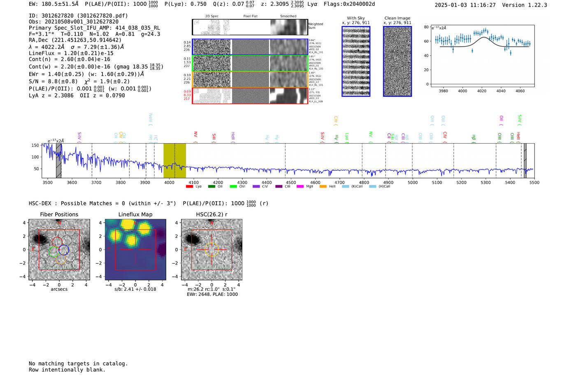Select the orange-bordered fiber spectrum row

click(250, 79)
